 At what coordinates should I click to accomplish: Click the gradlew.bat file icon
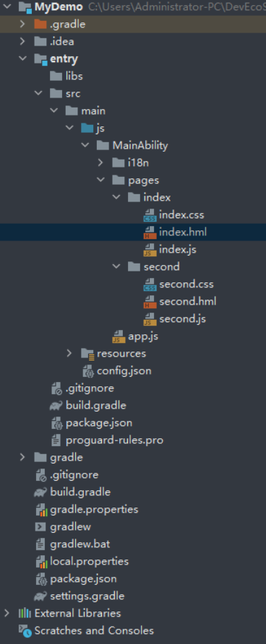40,544
